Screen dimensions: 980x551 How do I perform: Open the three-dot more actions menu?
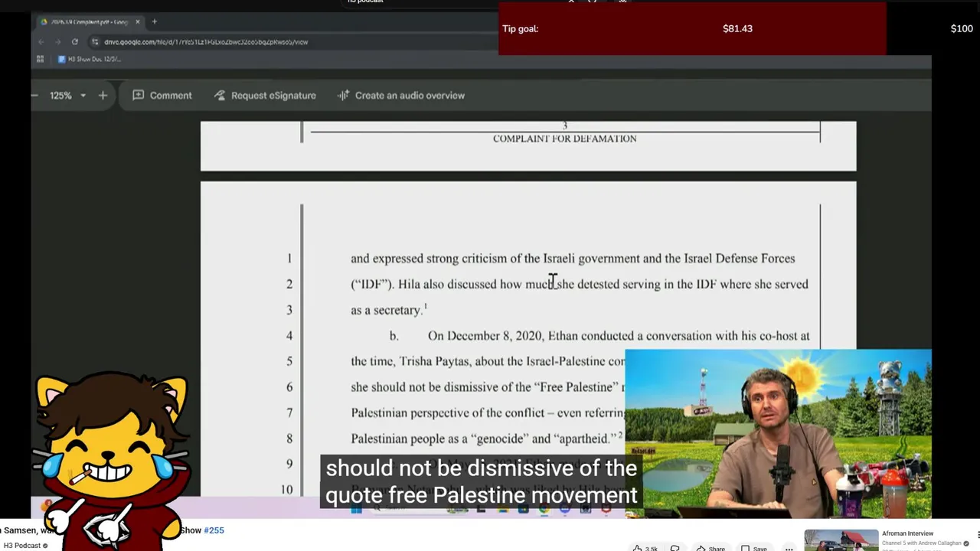coord(789,548)
